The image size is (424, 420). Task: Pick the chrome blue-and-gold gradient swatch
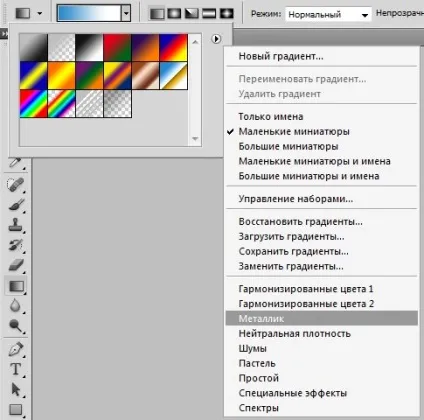pos(174,75)
